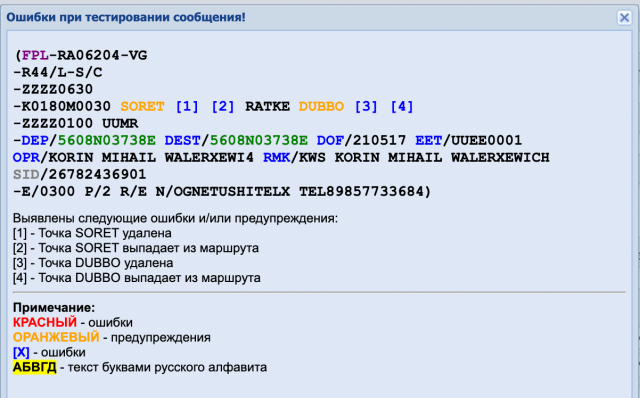Screen dimensions: 640x398
Task: Click endurance field -E/0300
Action: 44,191
